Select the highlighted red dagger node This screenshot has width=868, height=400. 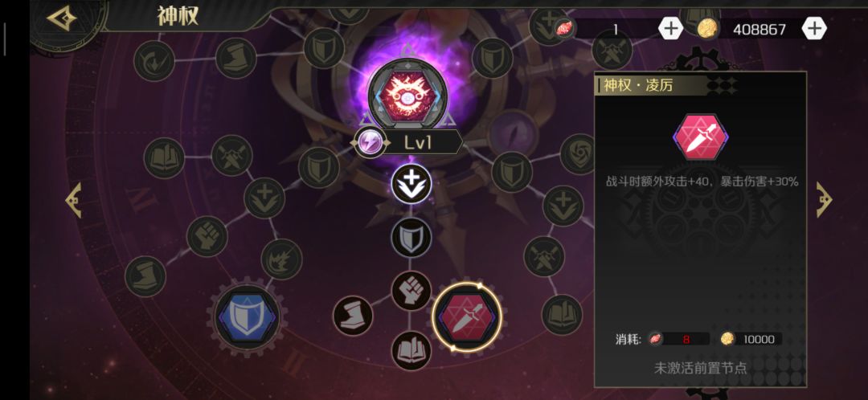click(467, 317)
